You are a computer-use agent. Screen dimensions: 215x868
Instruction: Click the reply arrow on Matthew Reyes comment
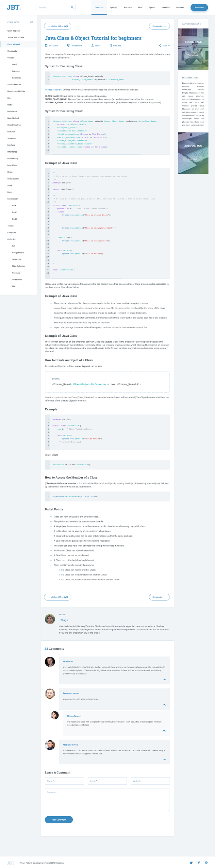pos(164,759)
